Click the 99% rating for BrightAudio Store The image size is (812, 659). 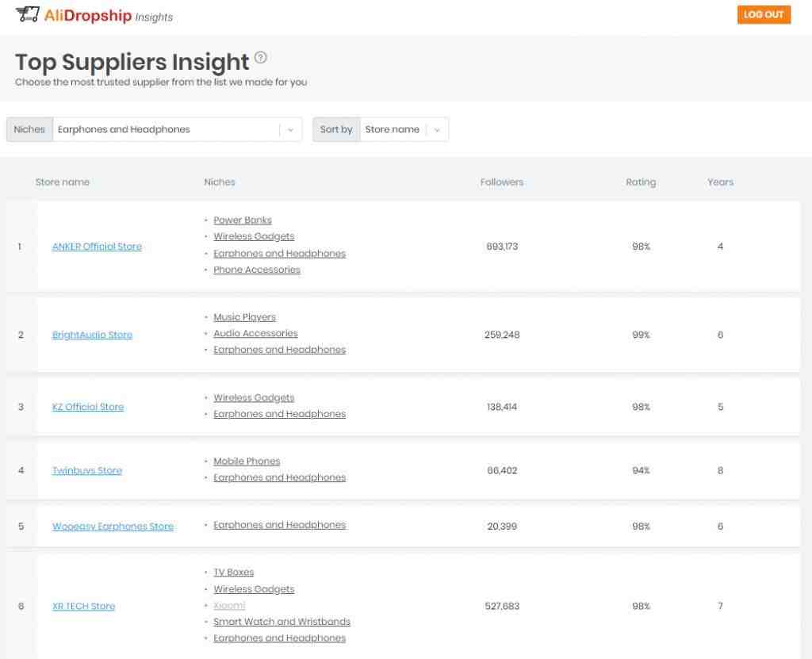click(641, 335)
